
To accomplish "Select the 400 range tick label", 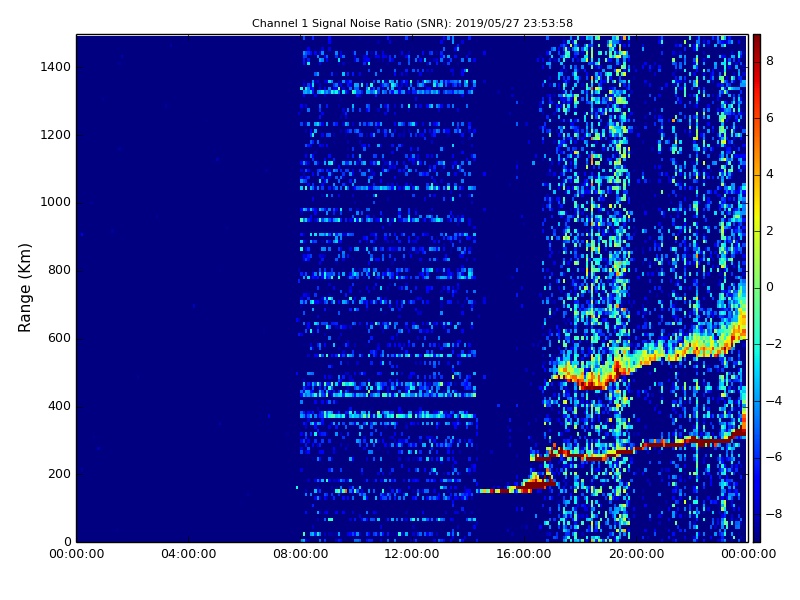I will pos(59,406).
